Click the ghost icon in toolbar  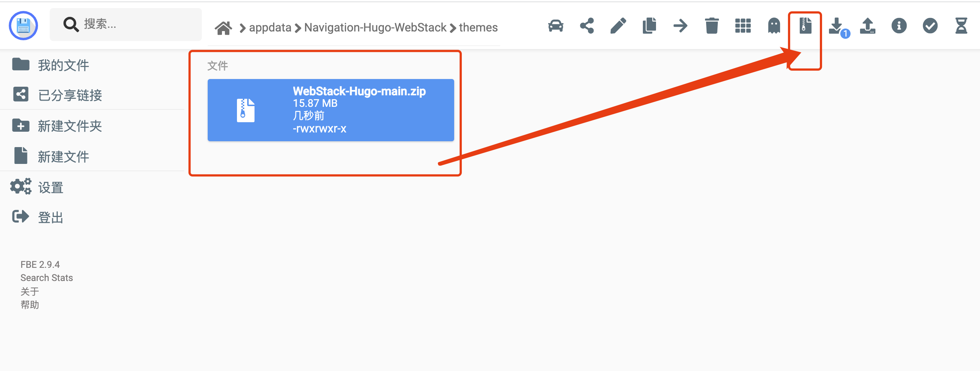tap(774, 26)
